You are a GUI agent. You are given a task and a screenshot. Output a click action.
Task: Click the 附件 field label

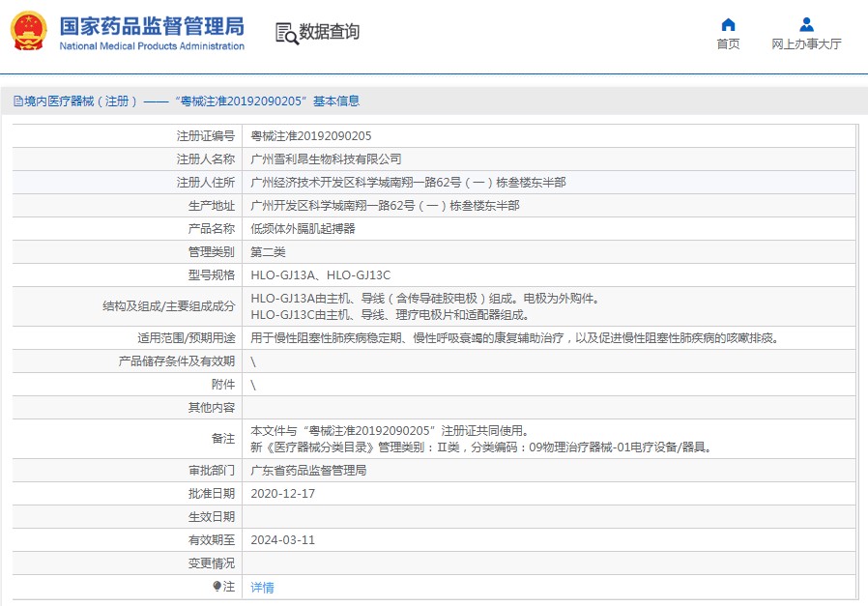pos(223,385)
